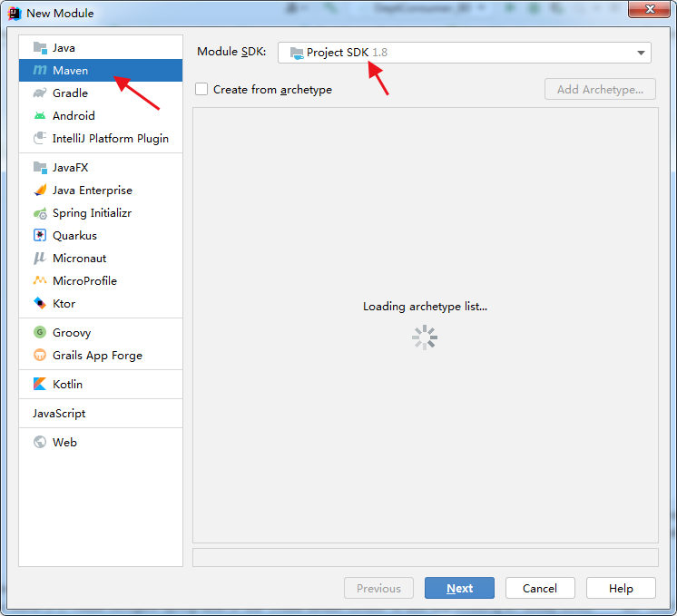
Task: Click the 'New Module' title text
Action: (x=60, y=14)
